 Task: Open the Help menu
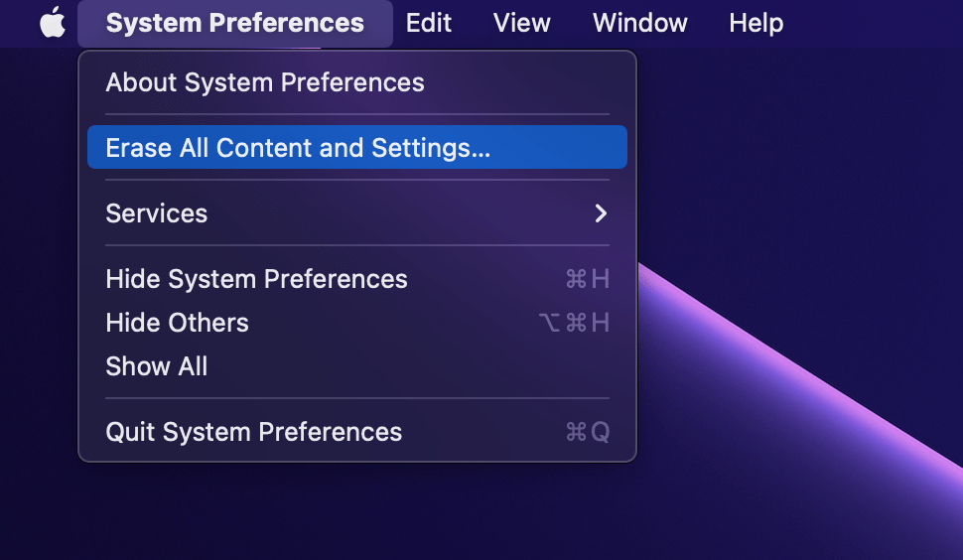[757, 24]
